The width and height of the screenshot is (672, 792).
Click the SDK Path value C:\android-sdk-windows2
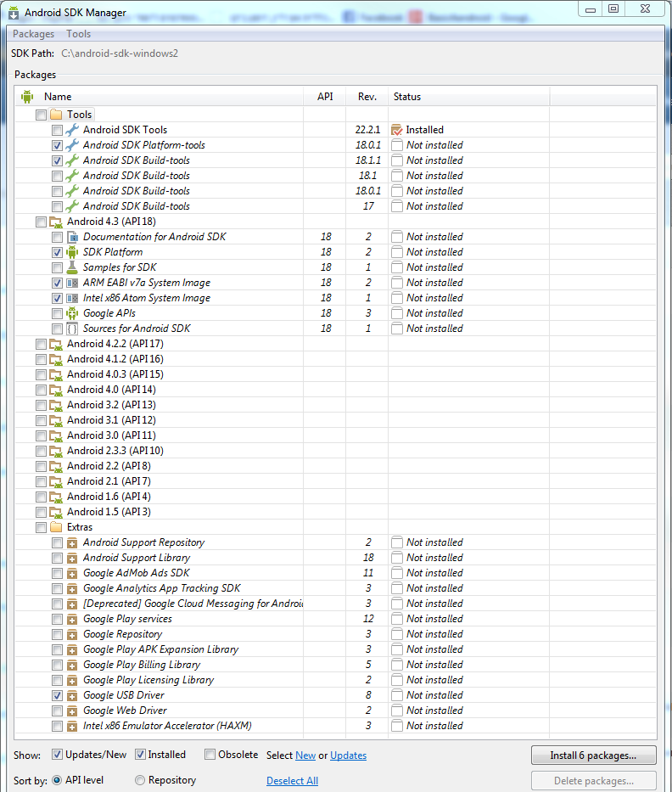click(x=120, y=53)
